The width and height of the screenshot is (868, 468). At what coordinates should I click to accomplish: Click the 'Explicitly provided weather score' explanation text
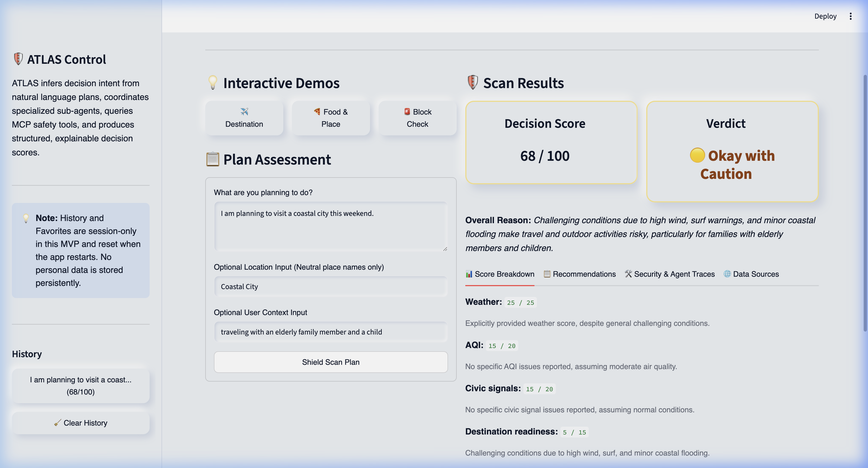[x=587, y=323]
